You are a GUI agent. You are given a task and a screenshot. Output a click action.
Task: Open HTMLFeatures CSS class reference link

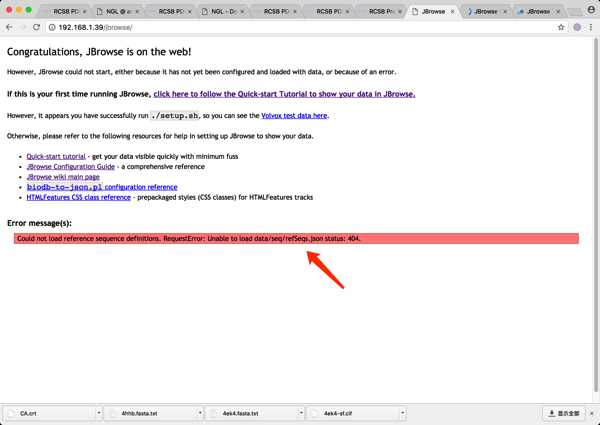(x=78, y=197)
